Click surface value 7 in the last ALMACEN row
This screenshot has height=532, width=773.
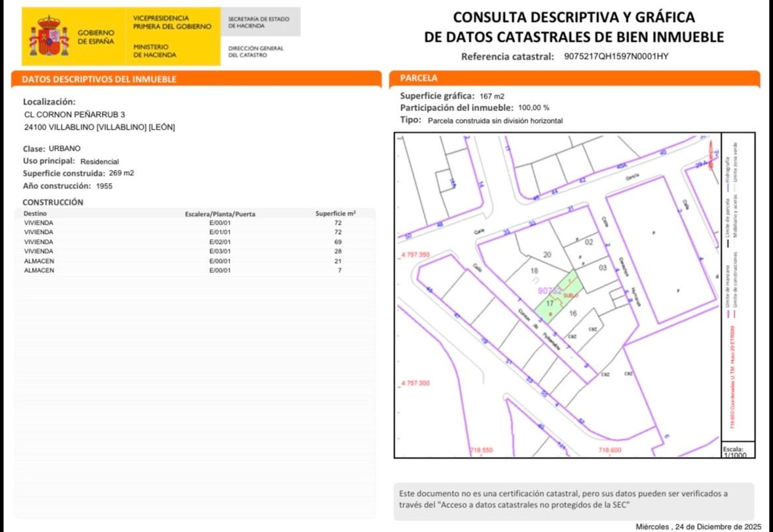pos(340,270)
